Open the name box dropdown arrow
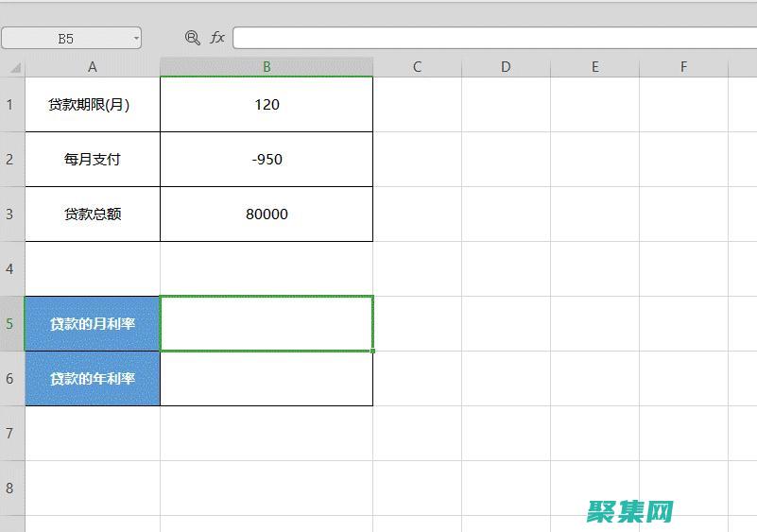The height and width of the screenshot is (532, 757). 136,39
